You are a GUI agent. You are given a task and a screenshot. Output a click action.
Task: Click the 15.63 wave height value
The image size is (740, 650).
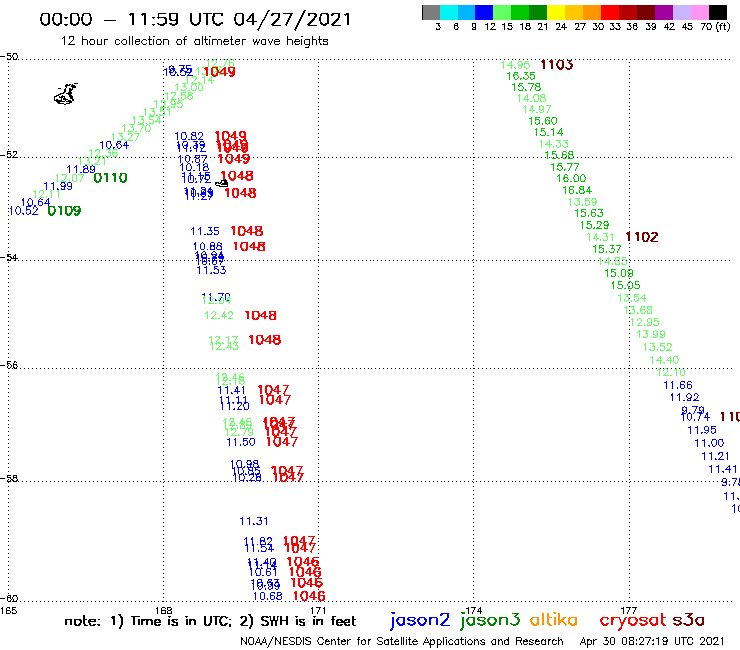pos(589,213)
